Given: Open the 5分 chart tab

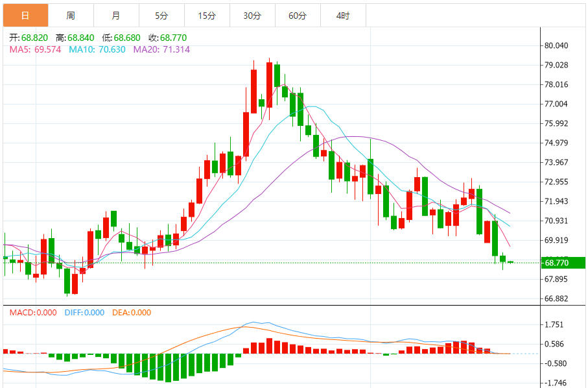Looking at the screenshot, I should (161, 16).
